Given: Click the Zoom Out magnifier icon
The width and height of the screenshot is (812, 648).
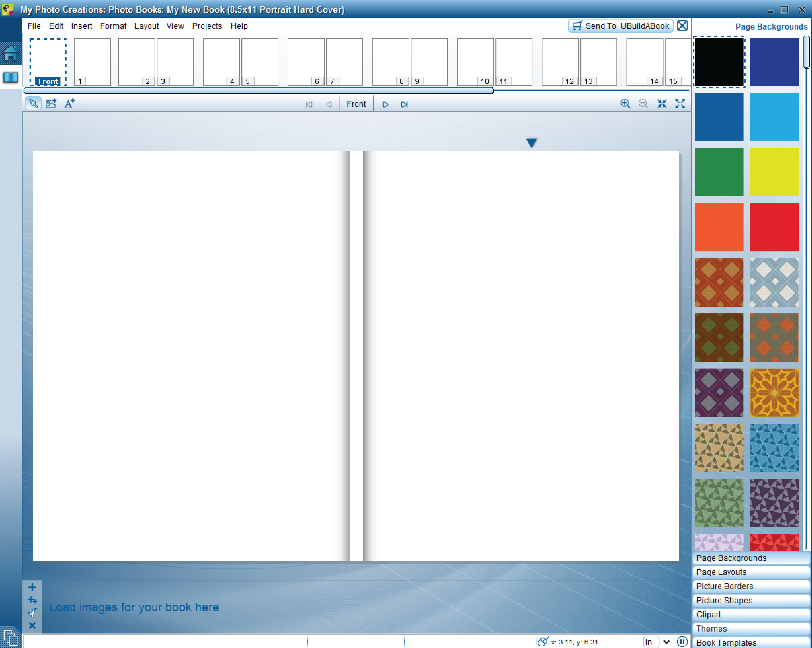Looking at the screenshot, I should click(x=644, y=104).
